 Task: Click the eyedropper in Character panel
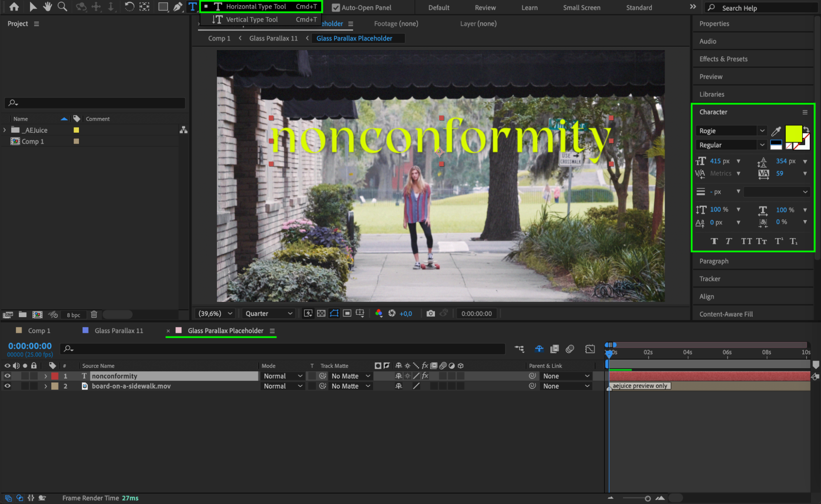point(776,131)
